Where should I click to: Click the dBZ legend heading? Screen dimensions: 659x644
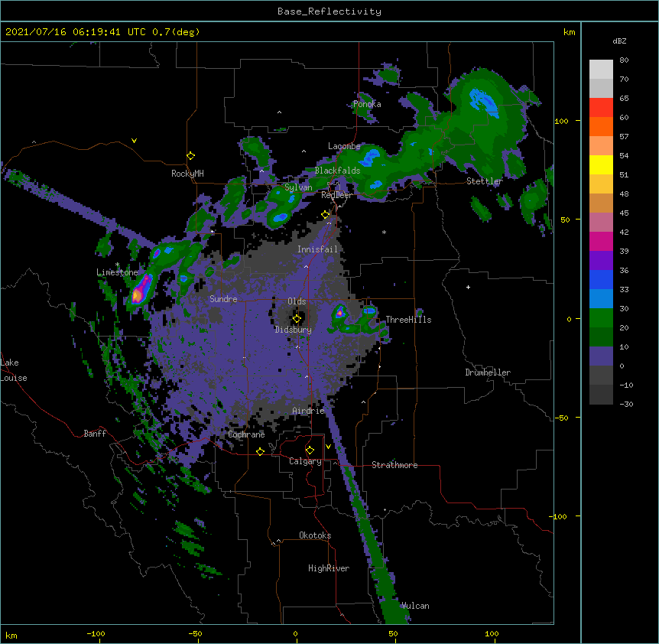619,41
